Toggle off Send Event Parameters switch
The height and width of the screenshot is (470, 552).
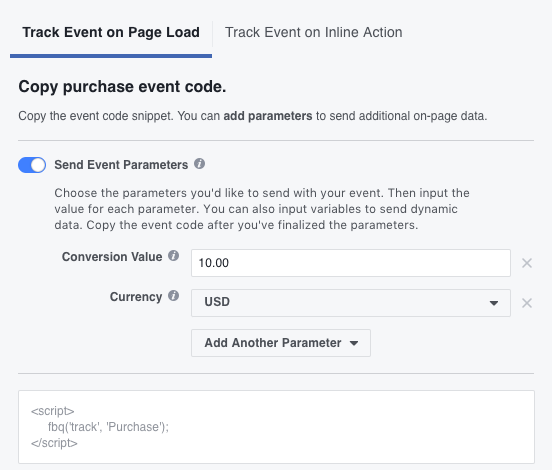pos(32,165)
